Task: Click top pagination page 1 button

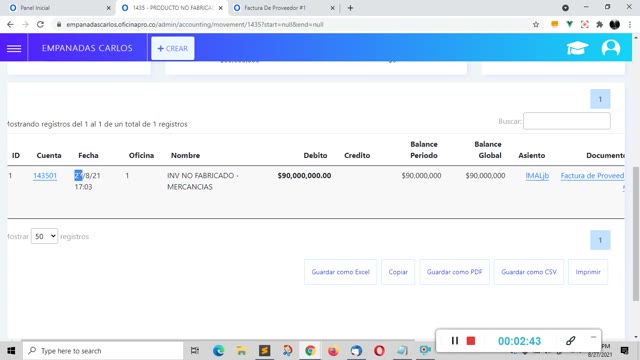Action: 600,99
